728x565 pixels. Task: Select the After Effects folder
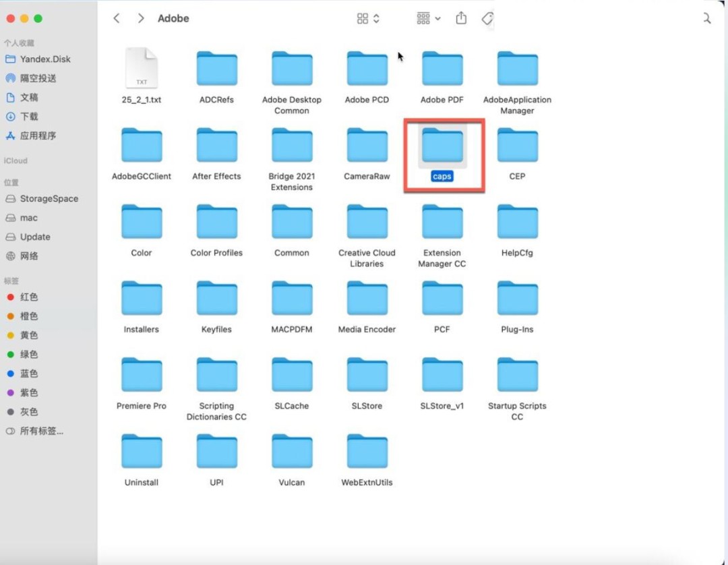pos(216,146)
